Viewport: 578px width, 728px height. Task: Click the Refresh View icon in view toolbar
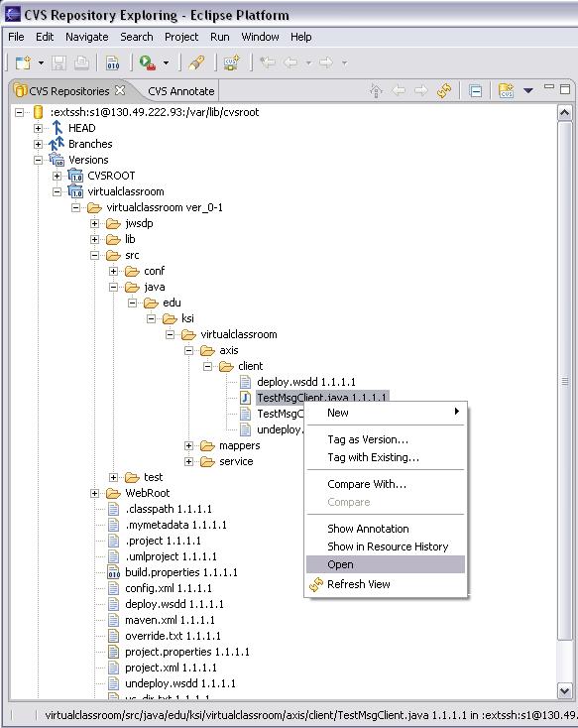(x=444, y=90)
